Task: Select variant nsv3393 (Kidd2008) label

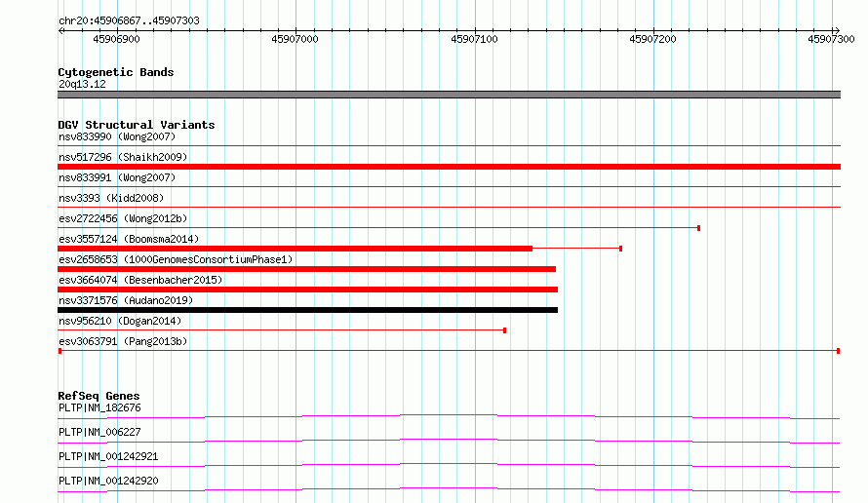Action: pos(111,198)
